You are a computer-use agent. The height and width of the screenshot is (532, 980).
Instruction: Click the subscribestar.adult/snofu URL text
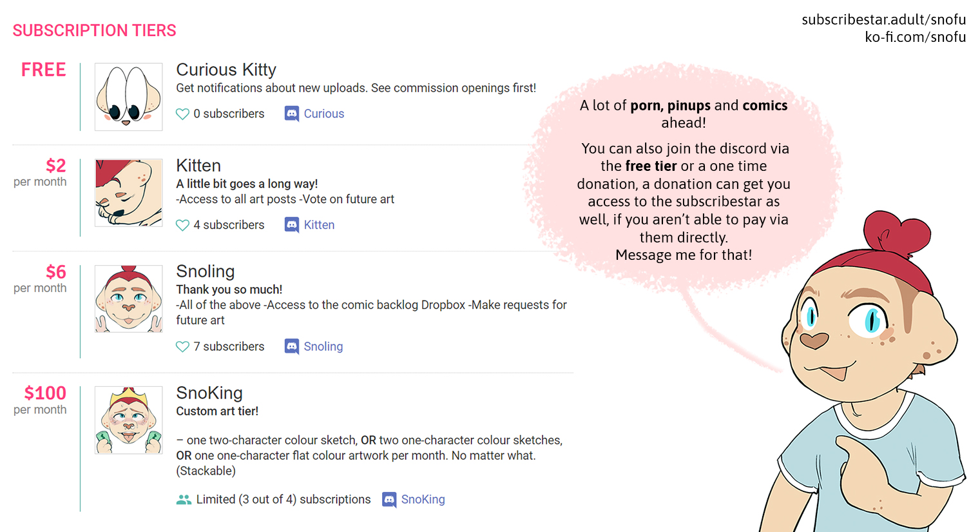(883, 19)
